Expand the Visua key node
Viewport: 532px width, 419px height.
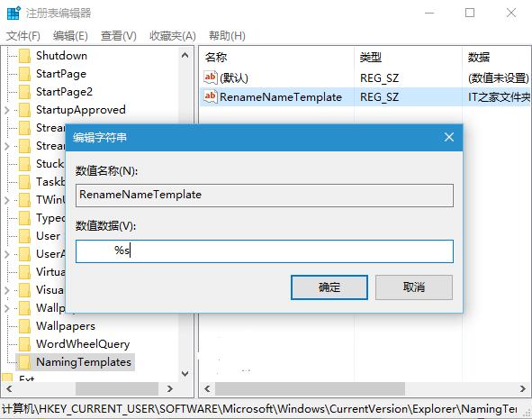[7, 290]
